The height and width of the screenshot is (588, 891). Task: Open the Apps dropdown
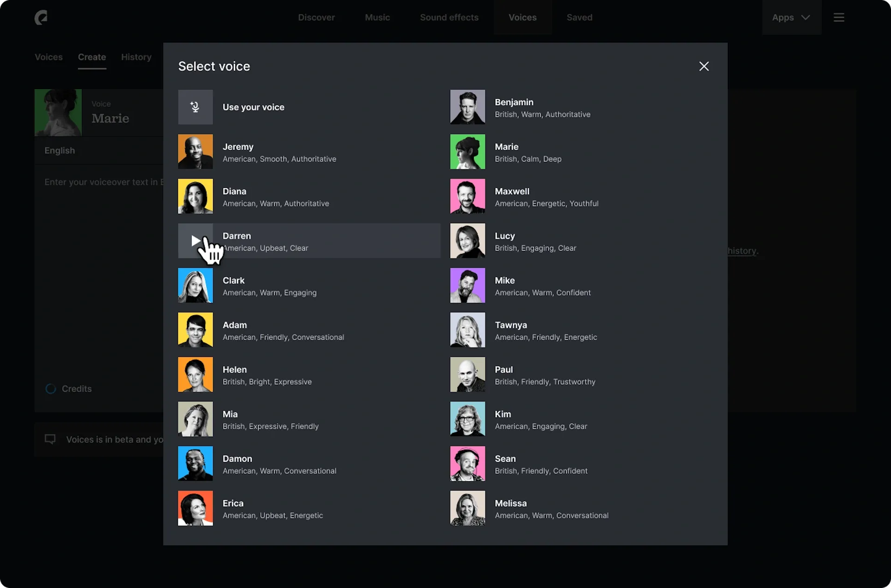pyautogui.click(x=791, y=17)
